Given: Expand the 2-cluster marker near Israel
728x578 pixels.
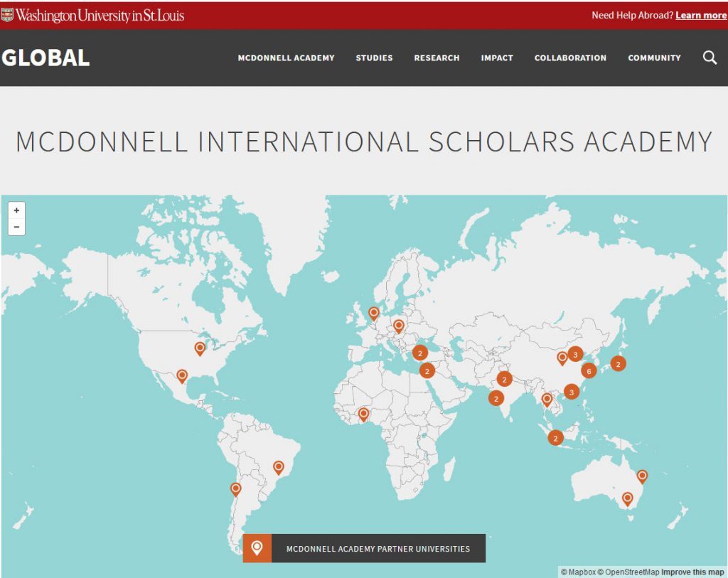Looking at the screenshot, I should (x=427, y=370).
